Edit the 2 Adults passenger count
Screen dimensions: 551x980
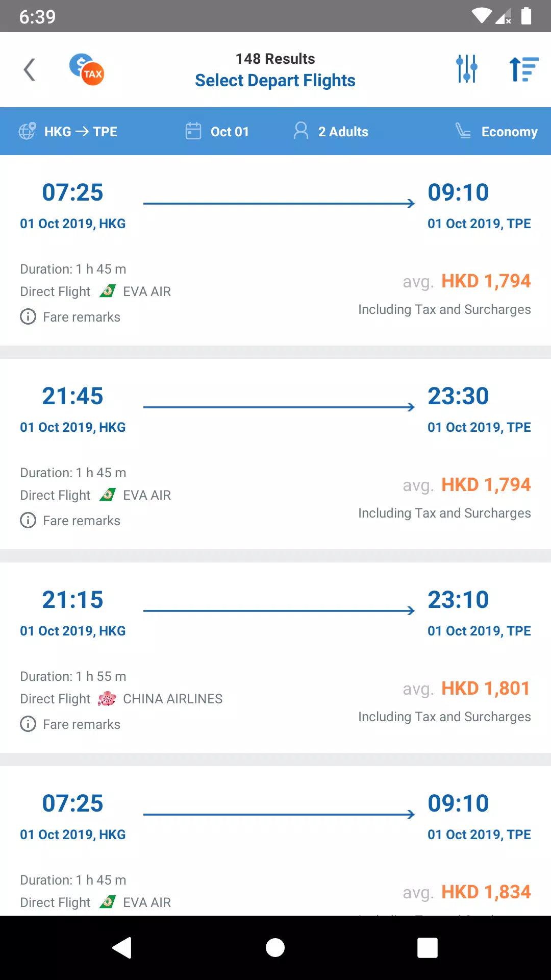331,132
